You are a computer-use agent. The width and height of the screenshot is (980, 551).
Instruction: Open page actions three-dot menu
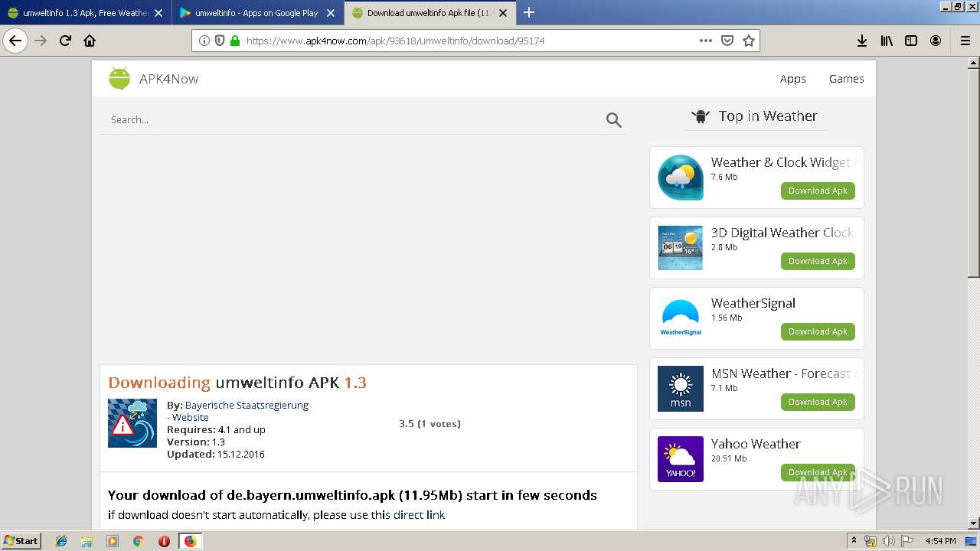point(706,41)
